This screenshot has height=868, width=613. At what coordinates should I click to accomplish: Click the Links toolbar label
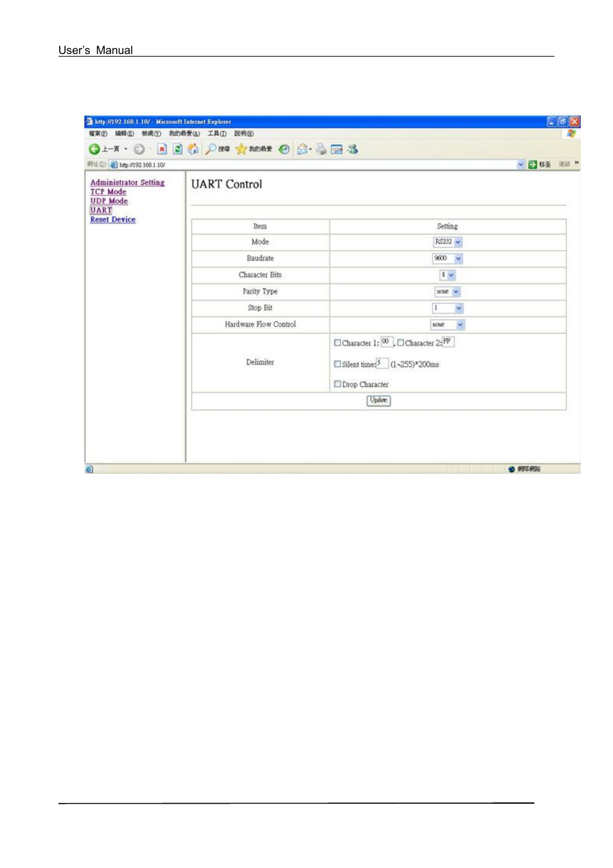point(564,165)
